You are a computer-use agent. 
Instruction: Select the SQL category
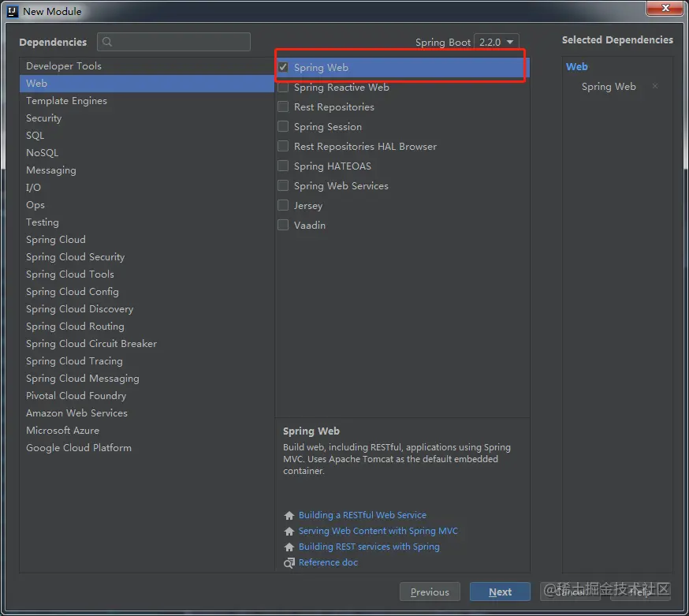pyautogui.click(x=147, y=136)
